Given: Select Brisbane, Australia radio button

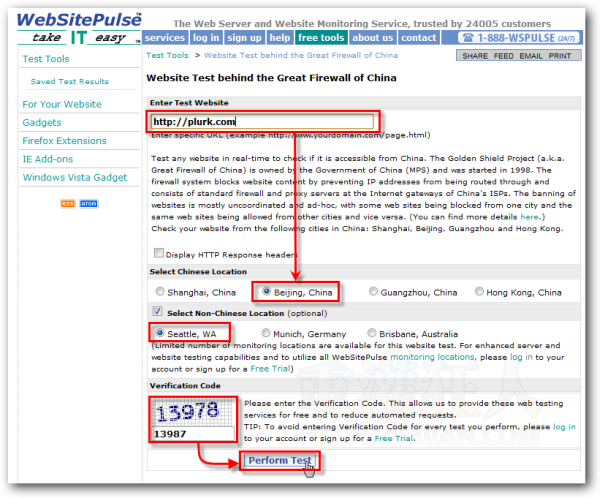Looking at the screenshot, I should click(x=372, y=333).
